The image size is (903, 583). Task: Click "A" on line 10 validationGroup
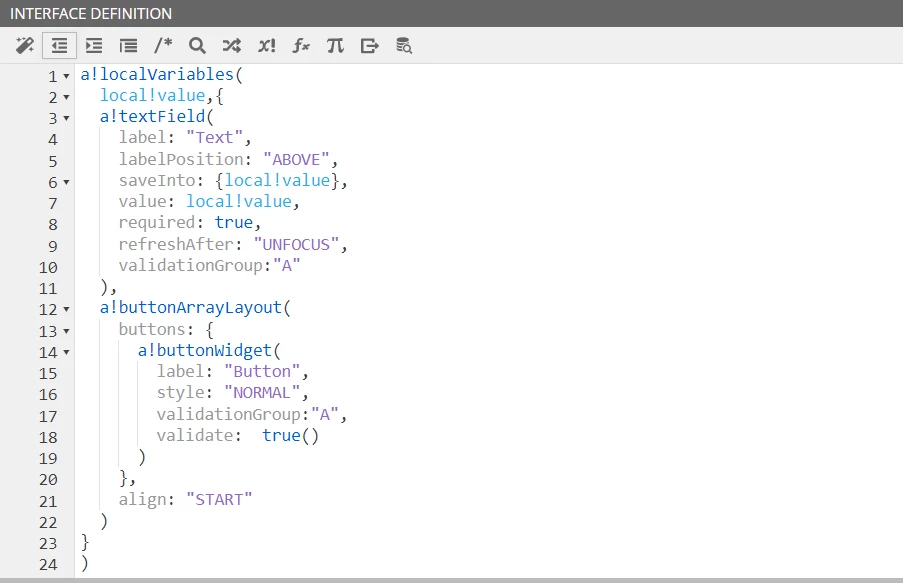(287, 266)
